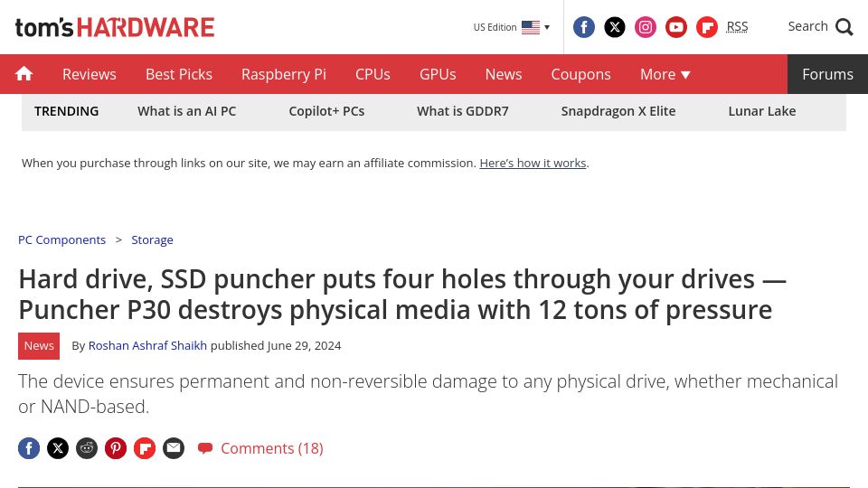Share article via email icon
868x488 pixels.
point(174,448)
